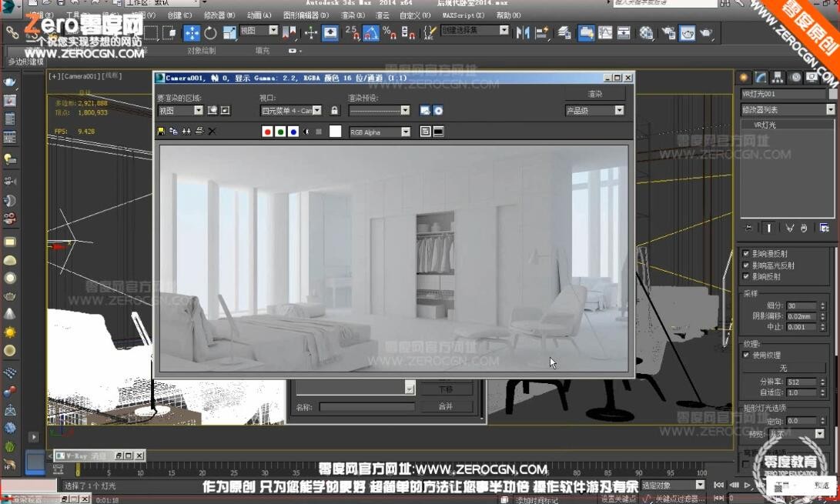
Task: Toggle the 2.5D snaps icon
Action: (351, 32)
